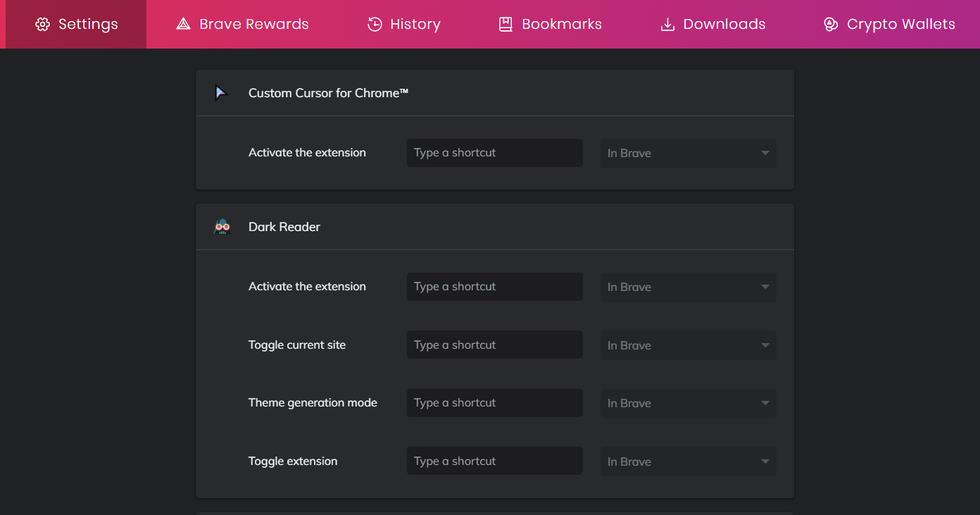Expand scope dropdown for Theme generation mode
This screenshot has width=980, height=515.
tap(689, 403)
